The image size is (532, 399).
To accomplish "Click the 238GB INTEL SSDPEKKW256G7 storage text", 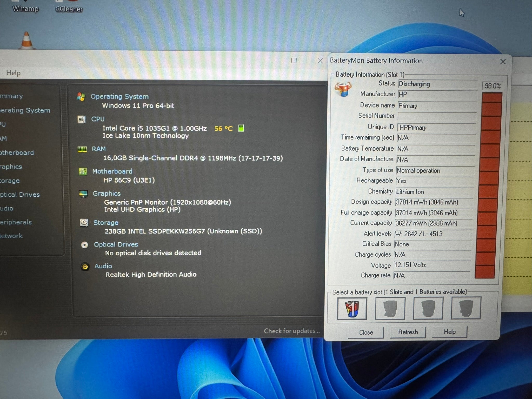I will coord(183,231).
